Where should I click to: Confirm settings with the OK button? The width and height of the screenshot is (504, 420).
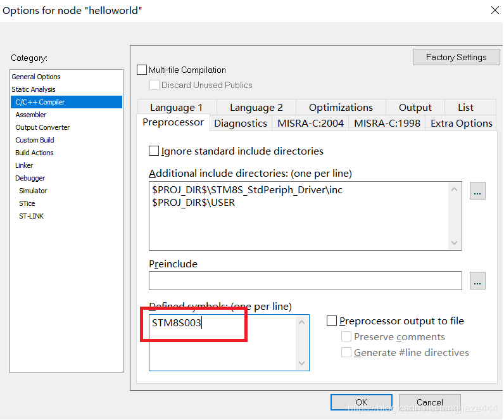[x=361, y=402]
